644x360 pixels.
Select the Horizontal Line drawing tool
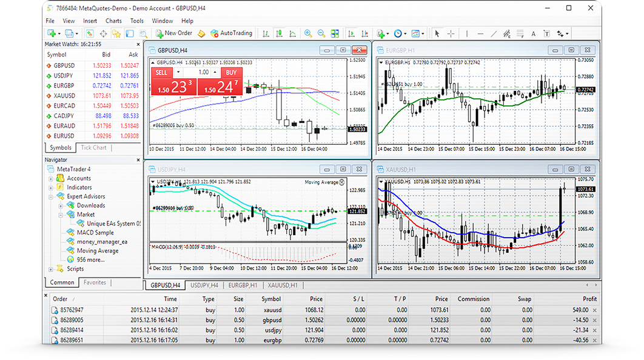click(x=480, y=33)
